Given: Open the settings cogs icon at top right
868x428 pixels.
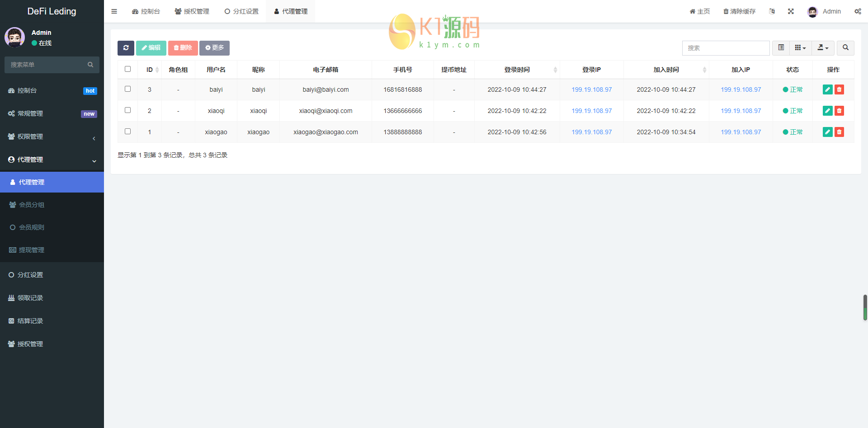Looking at the screenshot, I should coord(858,11).
